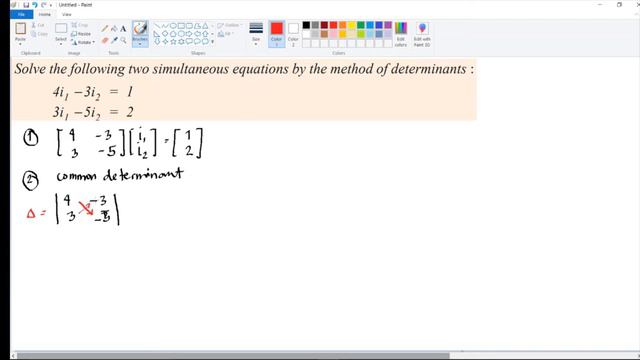The width and height of the screenshot is (640, 360).
Task: Select the Pencil tool
Action: 105,29
